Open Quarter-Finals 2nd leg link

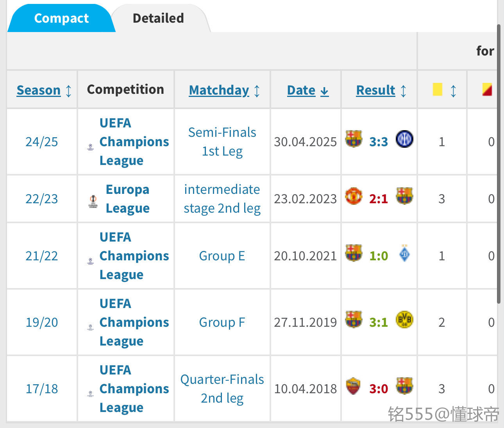tap(222, 389)
